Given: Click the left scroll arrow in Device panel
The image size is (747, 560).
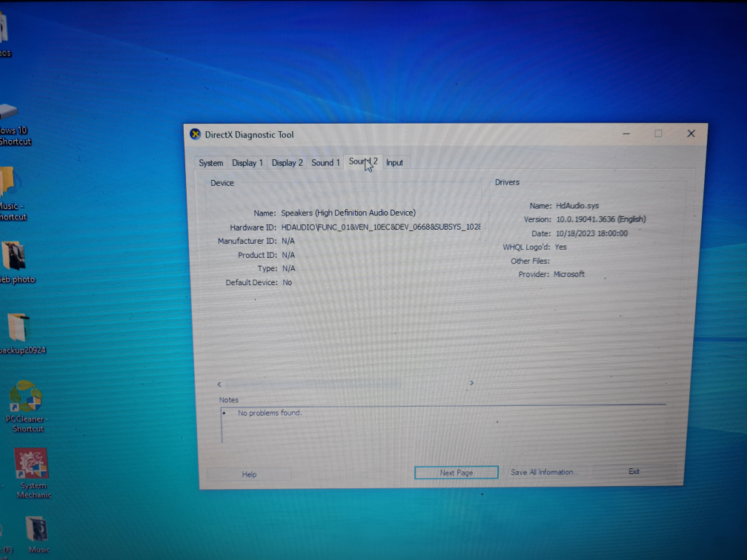Looking at the screenshot, I should (x=219, y=384).
